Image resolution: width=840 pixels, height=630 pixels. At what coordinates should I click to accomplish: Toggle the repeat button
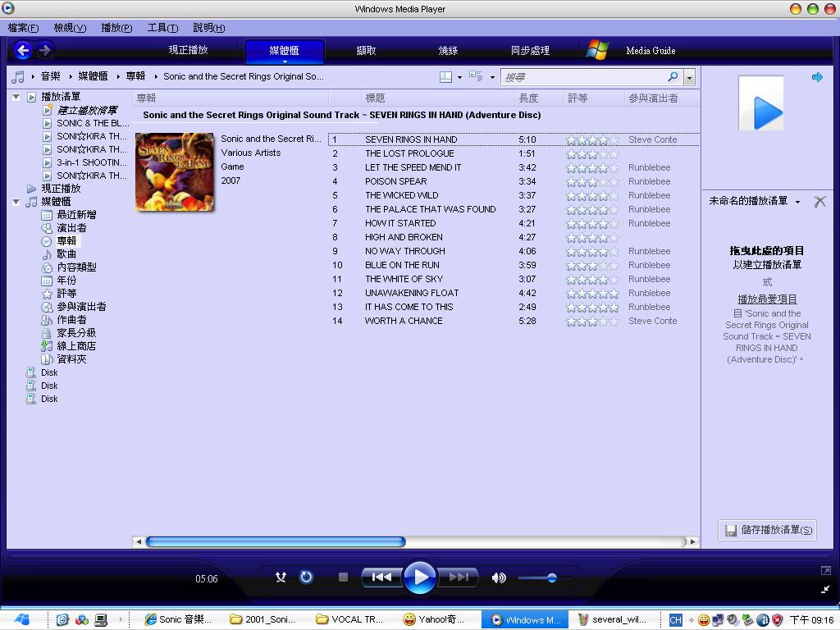pyautogui.click(x=306, y=577)
